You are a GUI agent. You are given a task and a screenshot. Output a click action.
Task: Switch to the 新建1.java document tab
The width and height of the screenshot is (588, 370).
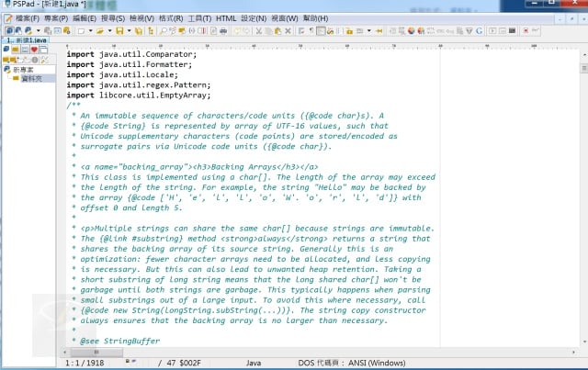(x=26, y=41)
